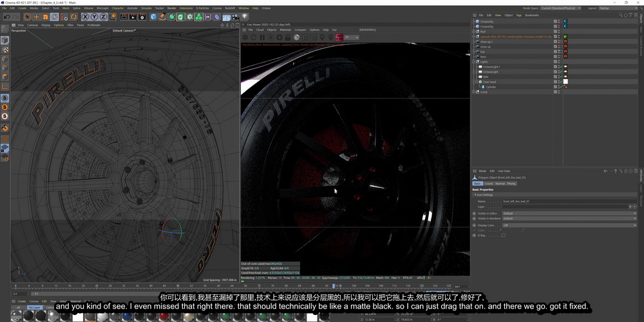Toggle visibility dots of Null object

point(559,31)
